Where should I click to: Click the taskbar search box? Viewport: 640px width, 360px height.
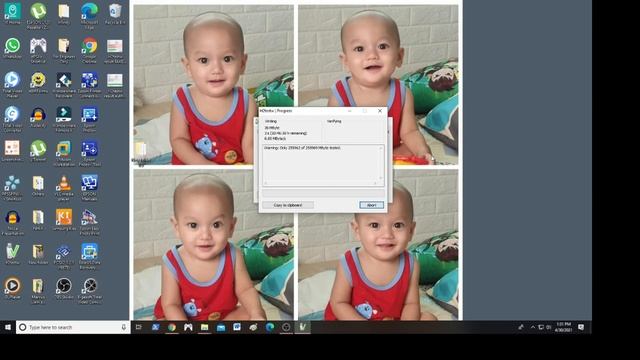(73, 327)
